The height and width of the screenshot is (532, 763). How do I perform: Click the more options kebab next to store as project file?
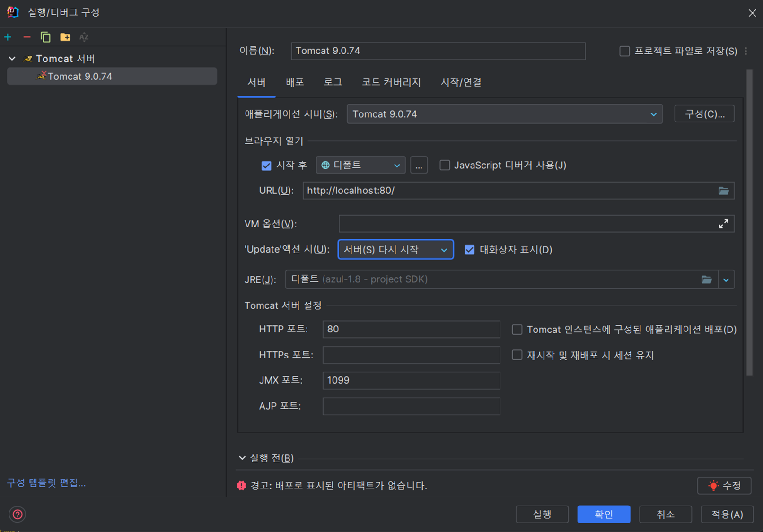(x=746, y=51)
